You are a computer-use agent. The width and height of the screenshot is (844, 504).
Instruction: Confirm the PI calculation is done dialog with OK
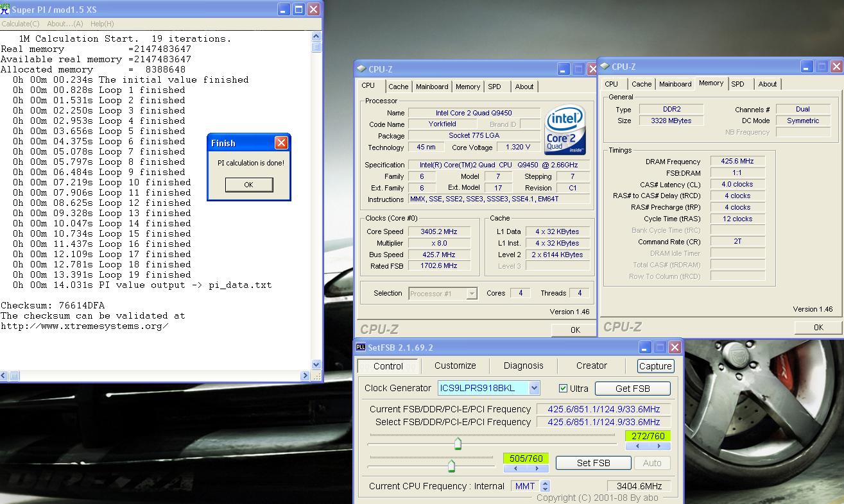click(249, 185)
